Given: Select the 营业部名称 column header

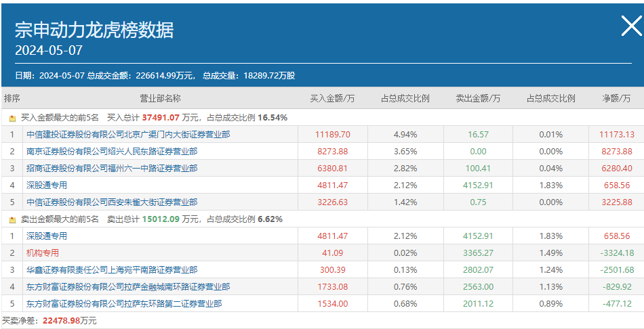Looking at the screenshot, I should (x=160, y=98).
